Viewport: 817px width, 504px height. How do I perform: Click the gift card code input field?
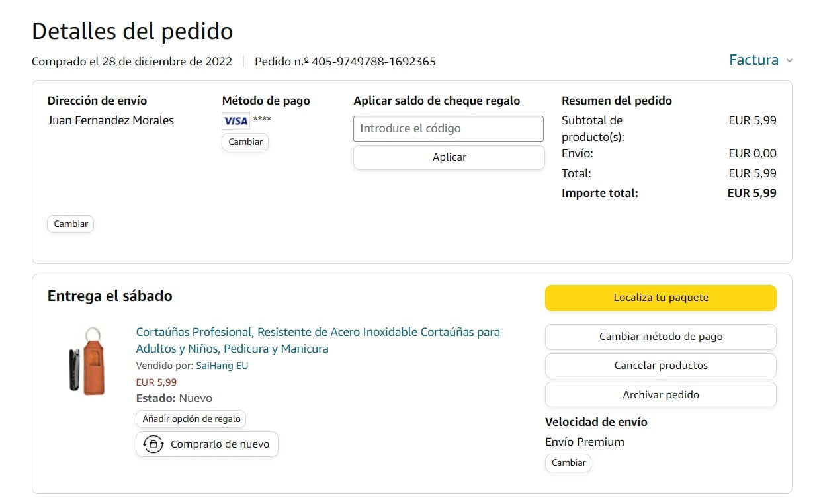click(448, 128)
